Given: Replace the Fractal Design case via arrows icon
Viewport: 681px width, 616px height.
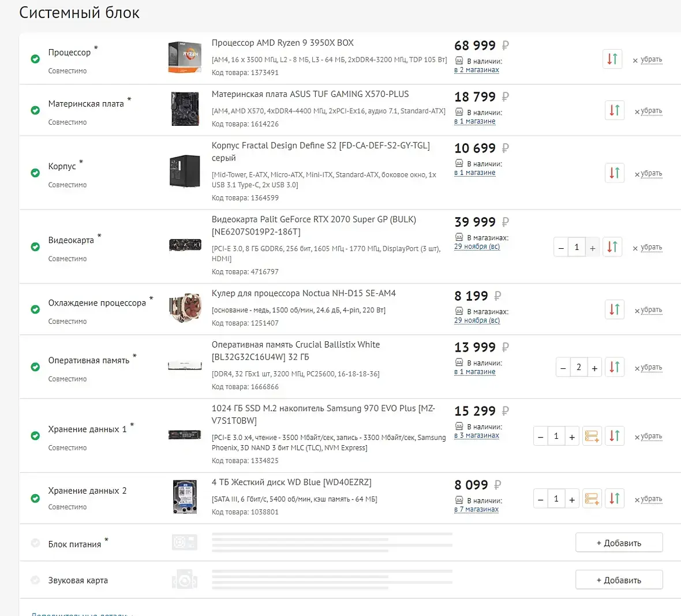Looking at the screenshot, I should 614,173.
